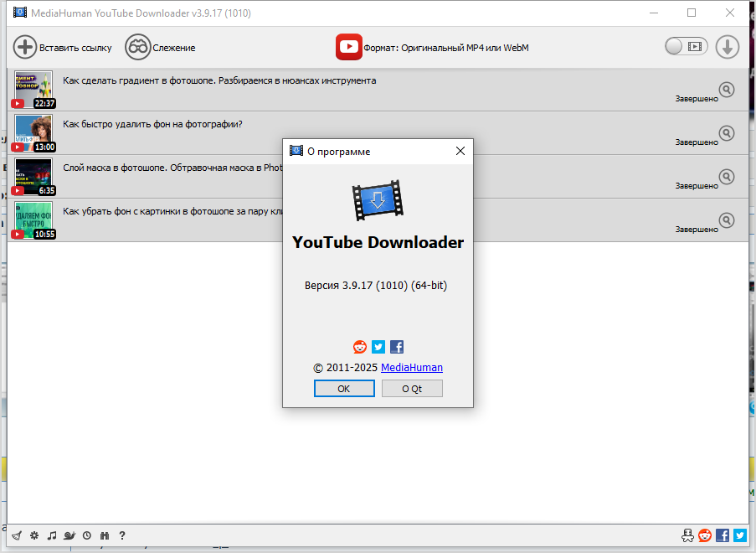Viewport: 756px width, 553px height.
Task: Click the Reddit icon in the About dialog
Action: tap(359, 346)
